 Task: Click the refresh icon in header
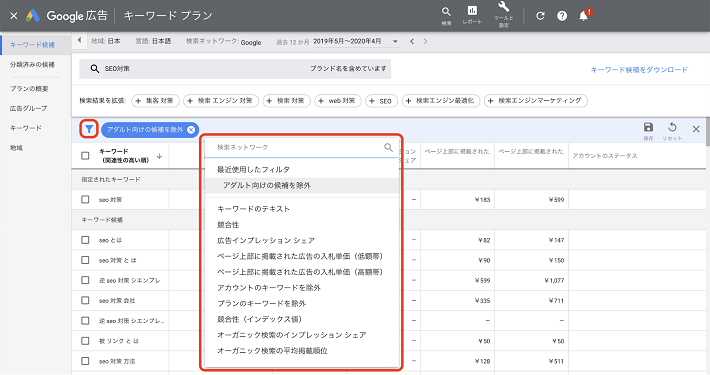click(x=540, y=16)
